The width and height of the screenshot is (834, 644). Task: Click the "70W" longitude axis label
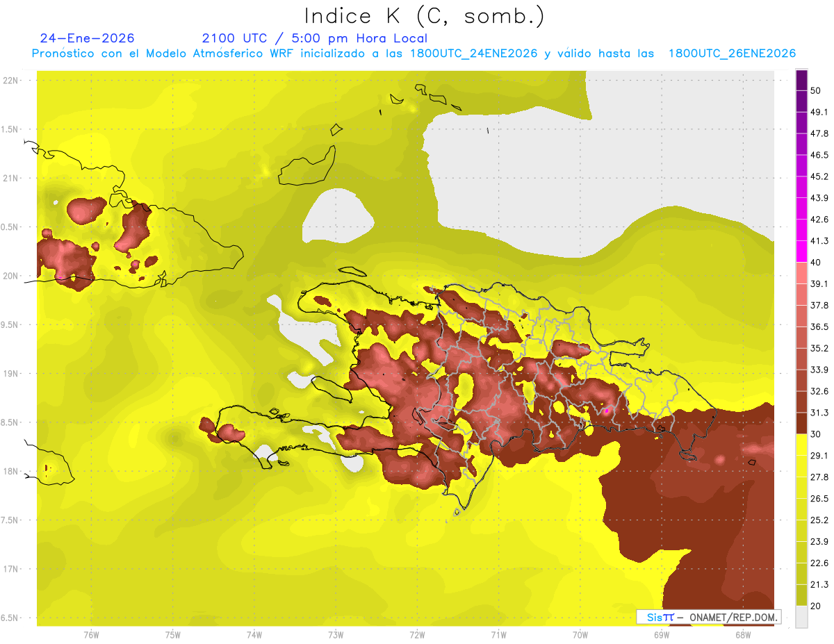pyautogui.click(x=580, y=634)
